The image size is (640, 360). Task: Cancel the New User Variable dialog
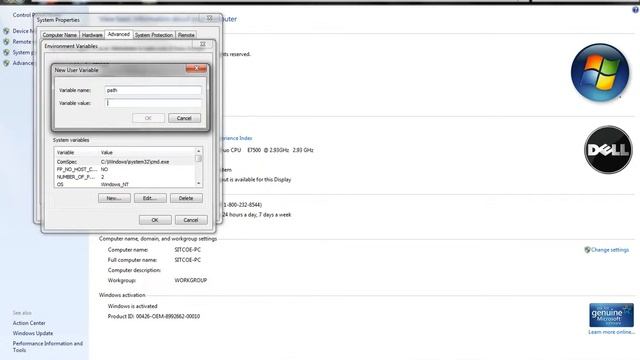pos(184,118)
